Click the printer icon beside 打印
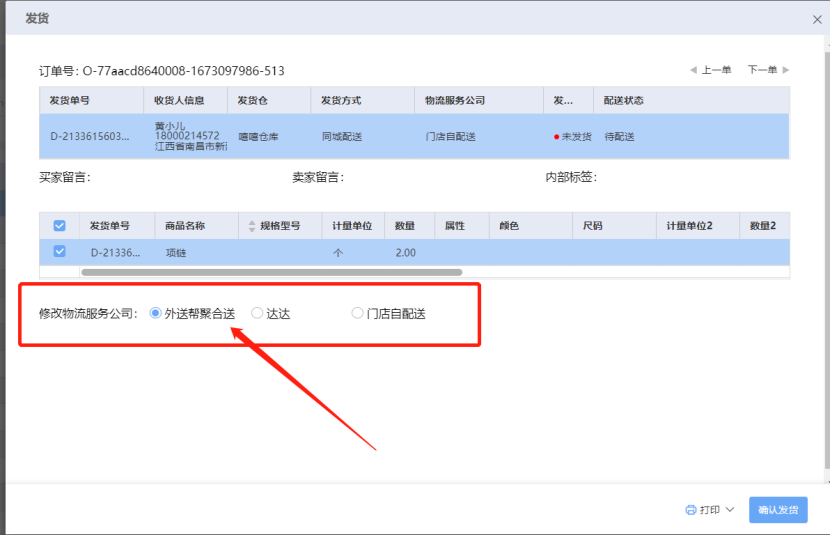The width and height of the screenshot is (830, 535). click(x=690, y=510)
